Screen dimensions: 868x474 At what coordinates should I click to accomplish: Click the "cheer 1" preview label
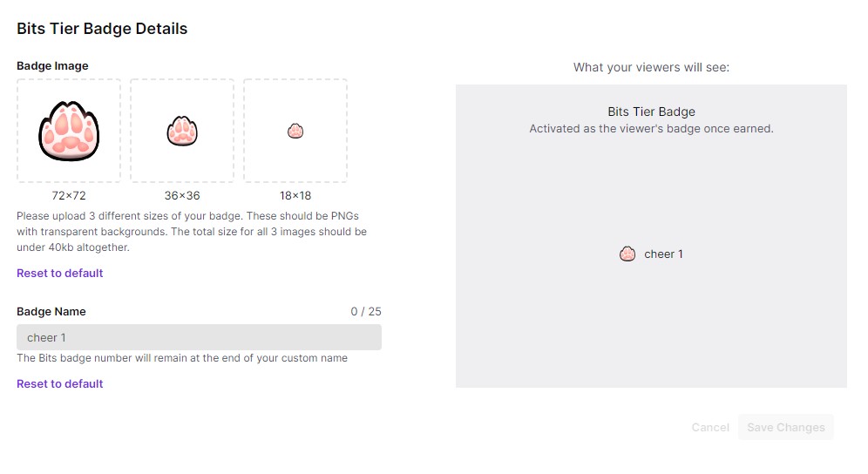(x=664, y=254)
